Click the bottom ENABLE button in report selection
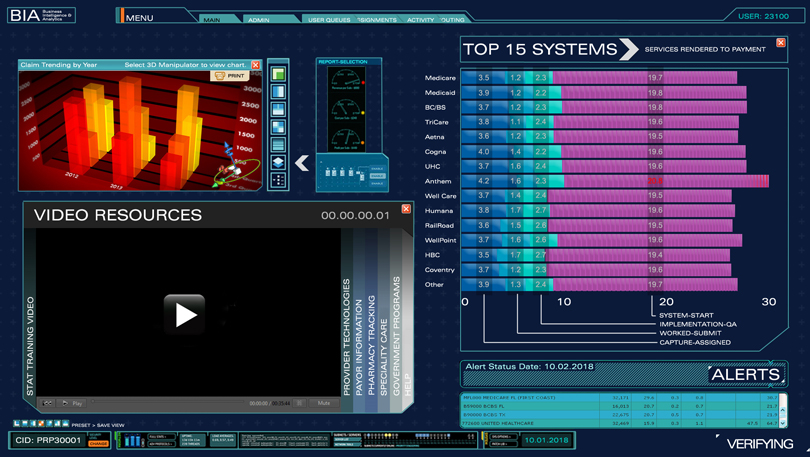Screen dimensions: 810x457 [x=377, y=183]
